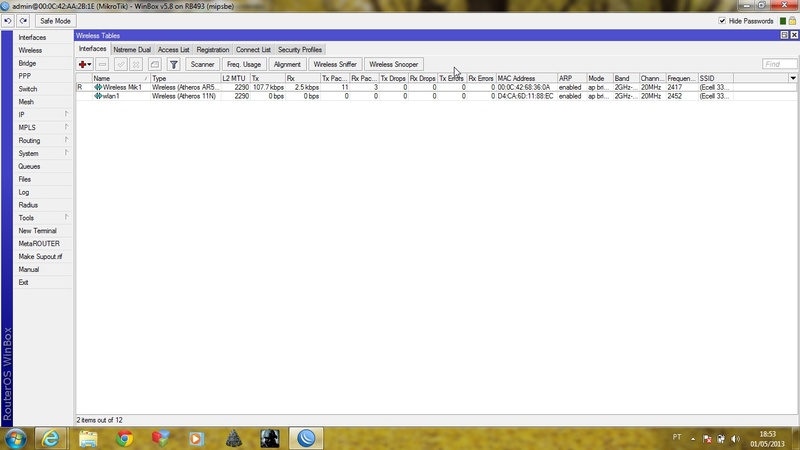Image resolution: width=800 pixels, height=450 pixels.
Task: Open the filter funnel icon
Action: tap(173, 64)
